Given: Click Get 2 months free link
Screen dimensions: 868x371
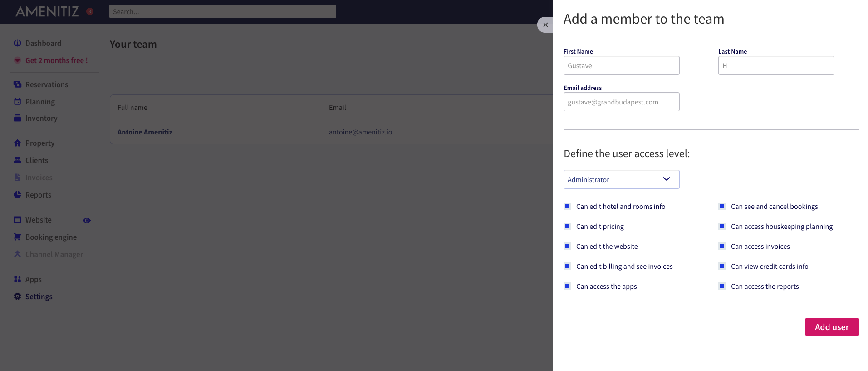Looking at the screenshot, I should click(56, 60).
